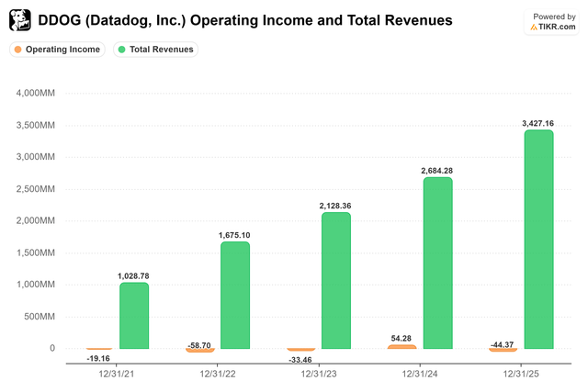The width and height of the screenshot is (588, 392).
Task: Select the 12/31/21 green revenue bar
Action: click(x=134, y=316)
